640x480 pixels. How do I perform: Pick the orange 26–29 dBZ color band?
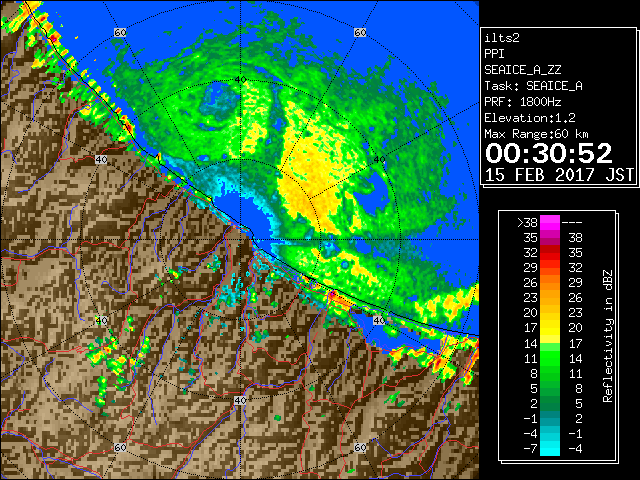550,283
